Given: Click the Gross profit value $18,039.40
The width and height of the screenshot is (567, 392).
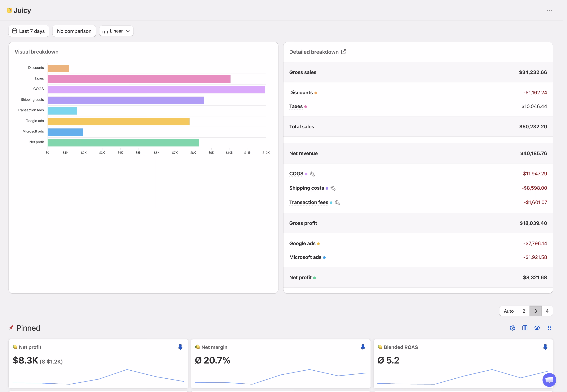Looking at the screenshot, I should [x=533, y=223].
